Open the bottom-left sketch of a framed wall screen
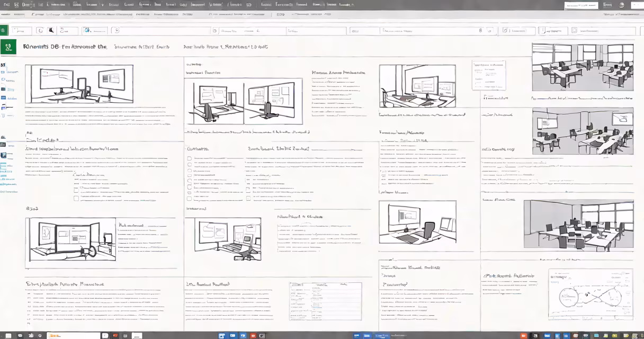 [70, 239]
